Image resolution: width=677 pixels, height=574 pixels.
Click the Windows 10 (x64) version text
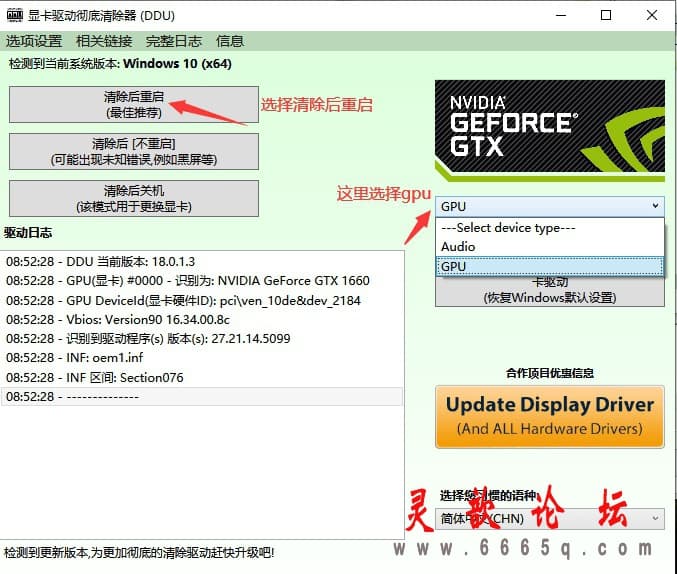click(177, 63)
